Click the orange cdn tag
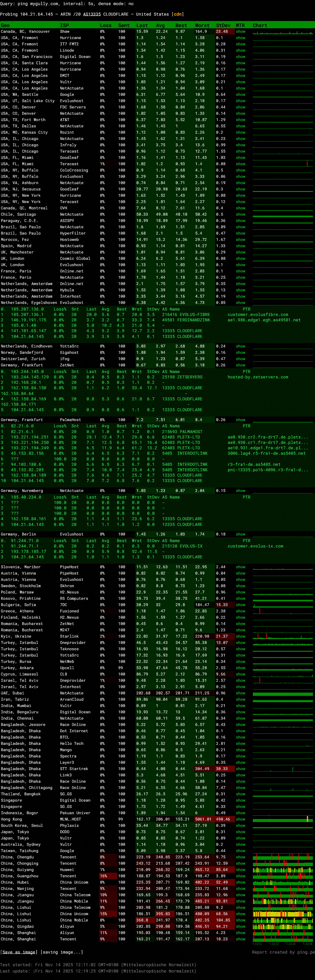Viewport: 315px width, 980px height. tap(177, 14)
